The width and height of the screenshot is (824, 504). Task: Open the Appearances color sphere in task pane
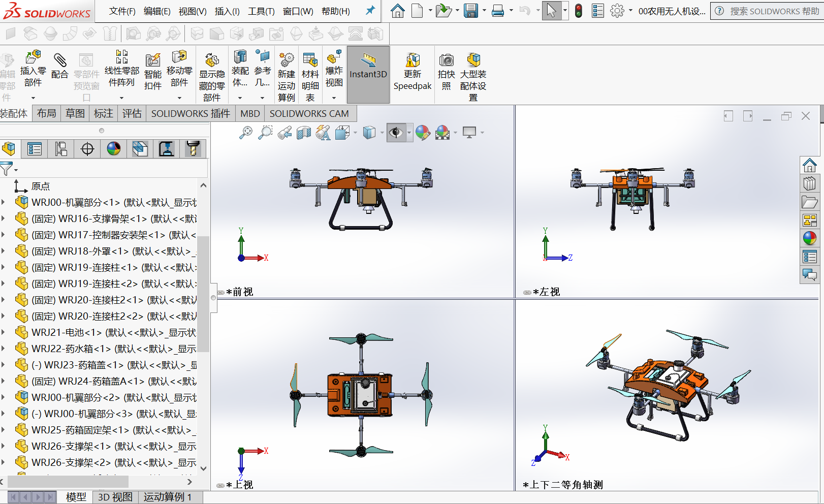click(x=809, y=237)
